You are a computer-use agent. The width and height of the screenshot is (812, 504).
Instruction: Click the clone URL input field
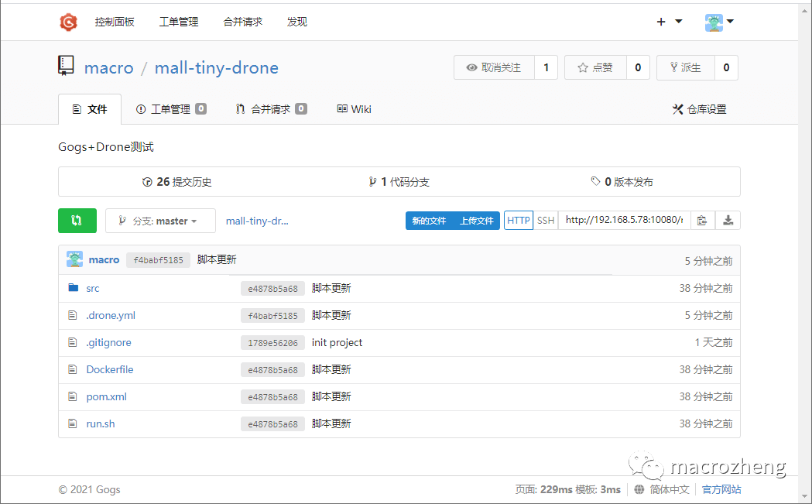click(x=624, y=221)
